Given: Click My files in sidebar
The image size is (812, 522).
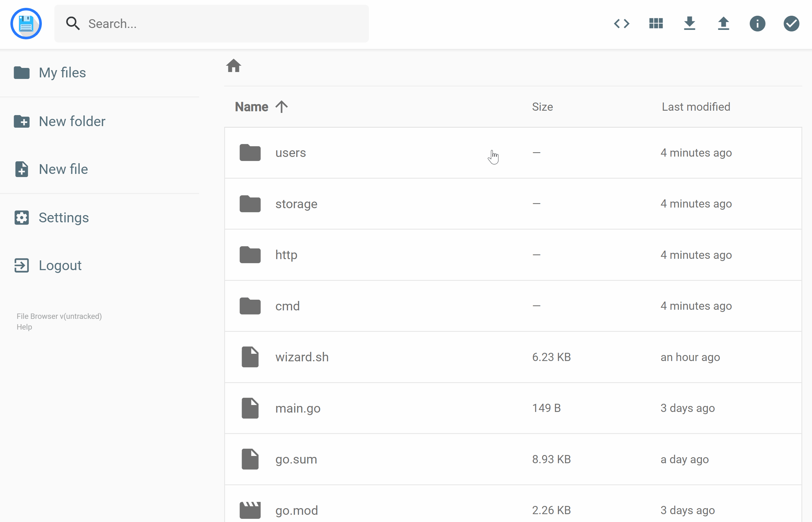Looking at the screenshot, I should click(62, 72).
